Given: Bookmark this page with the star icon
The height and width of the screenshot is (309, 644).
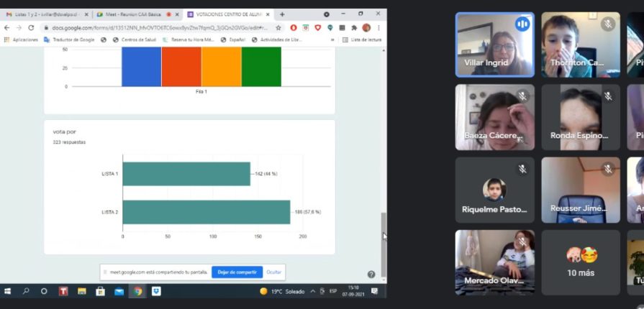Looking at the screenshot, I should [x=278, y=27].
